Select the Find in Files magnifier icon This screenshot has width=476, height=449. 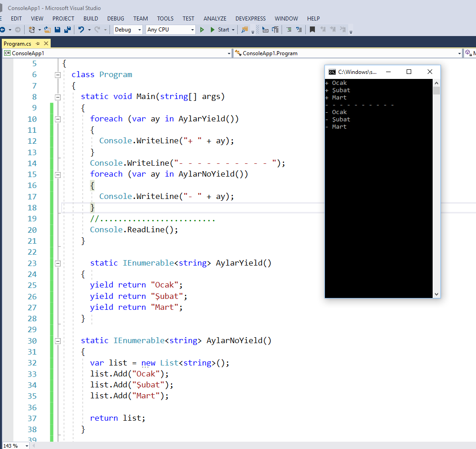point(244,29)
